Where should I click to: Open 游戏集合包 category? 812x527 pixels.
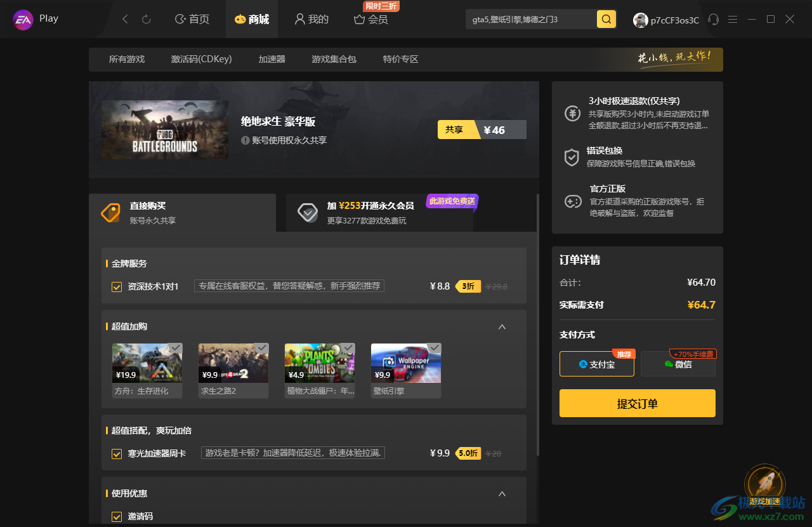(334, 59)
